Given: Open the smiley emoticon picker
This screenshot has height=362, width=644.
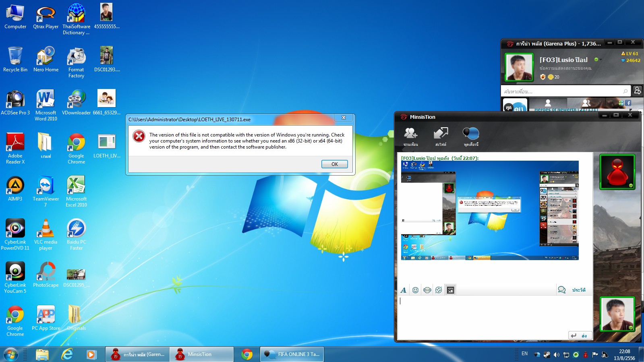Looking at the screenshot, I should pos(415,290).
